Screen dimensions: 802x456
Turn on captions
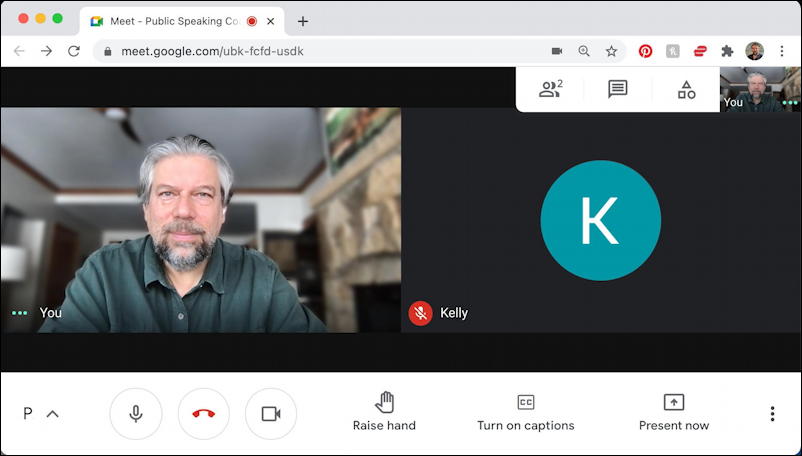coord(525,413)
